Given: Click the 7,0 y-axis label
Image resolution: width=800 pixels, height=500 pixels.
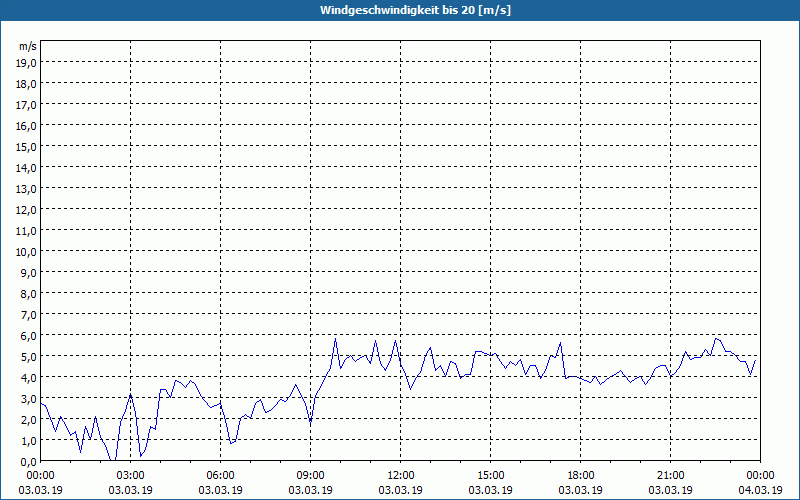Looking at the screenshot, I should point(29,315).
